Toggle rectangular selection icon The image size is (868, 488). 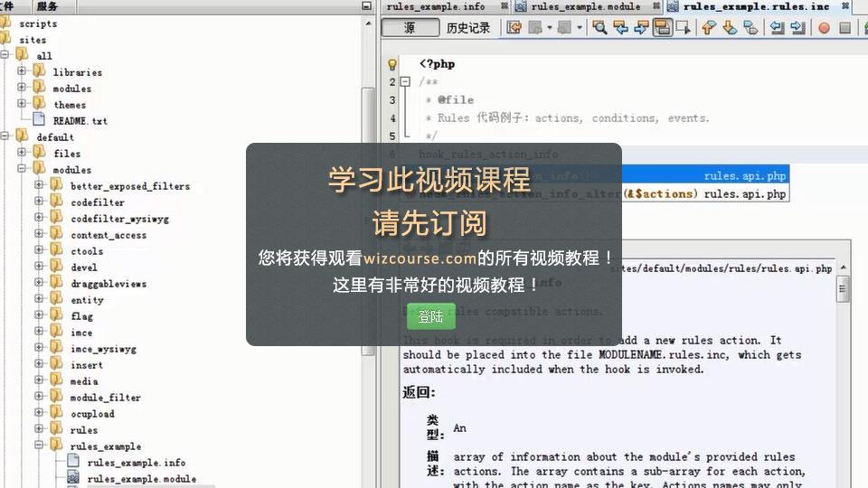click(x=684, y=28)
